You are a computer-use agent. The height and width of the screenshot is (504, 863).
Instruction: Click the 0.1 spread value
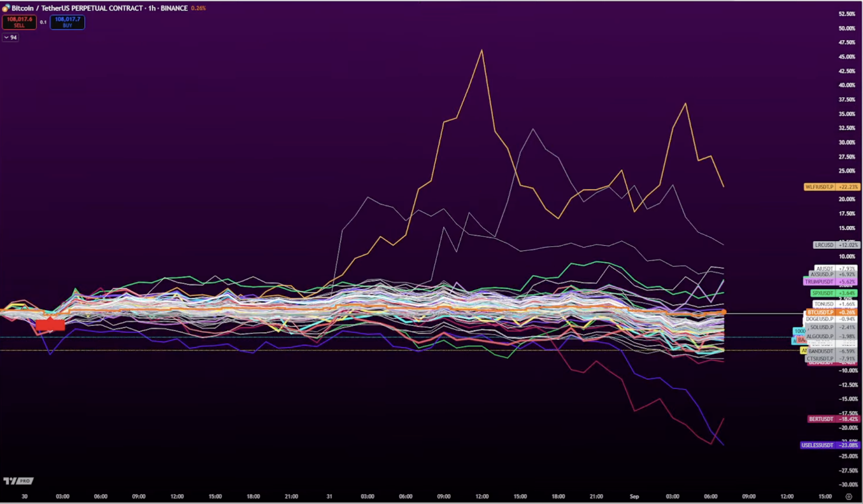[x=43, y=22]
